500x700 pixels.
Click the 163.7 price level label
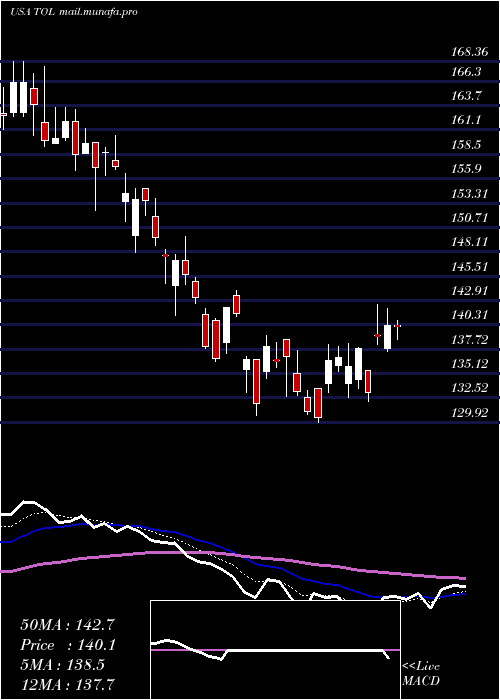pyautogui.click(x=467, y=96)
